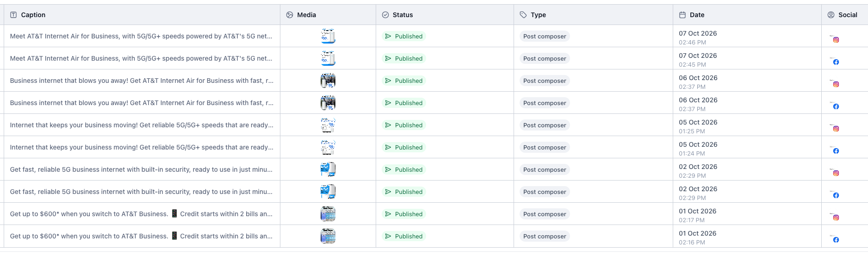Open 'Get fast, reliable 5G' caption, Instagram row

click(x=141, y=169)
